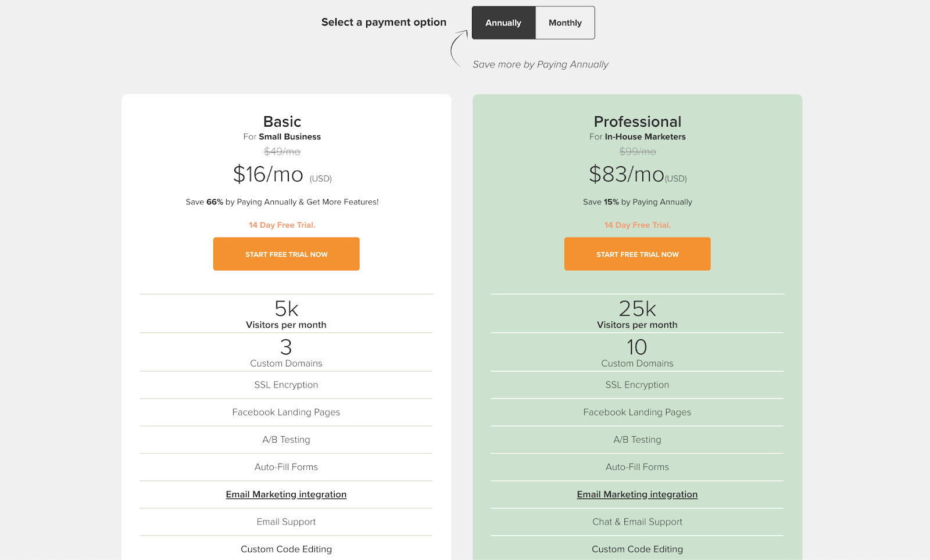Click the 25k Visitors per month figure
The height and width of the screenshot is (560, 930).
[x=637, y=308]
